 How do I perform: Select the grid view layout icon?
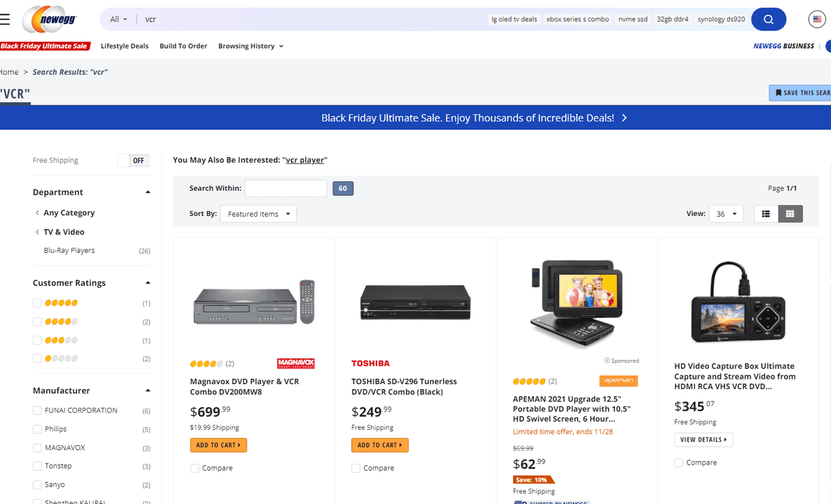coord(789,213)
